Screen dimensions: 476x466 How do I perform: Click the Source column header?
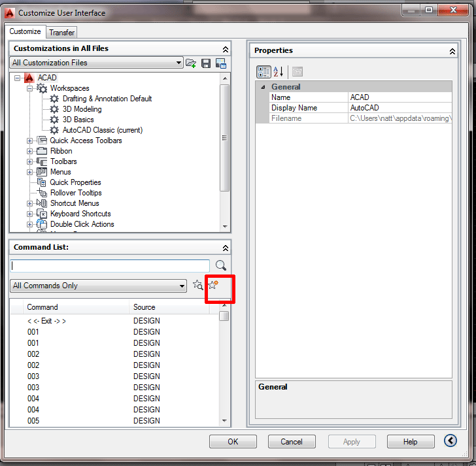click(x=169, y=307)
